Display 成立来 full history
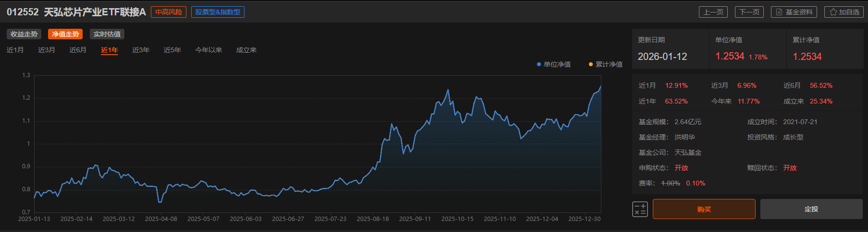Viewport: 868px width, 232px height. click(x=246, y=50)
